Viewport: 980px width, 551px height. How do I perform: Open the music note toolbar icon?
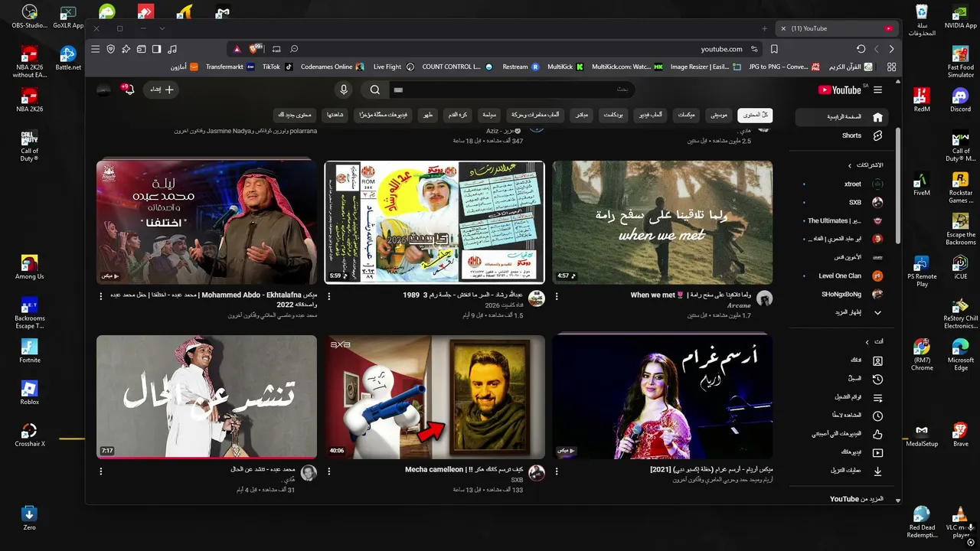(x=172, y=49)
